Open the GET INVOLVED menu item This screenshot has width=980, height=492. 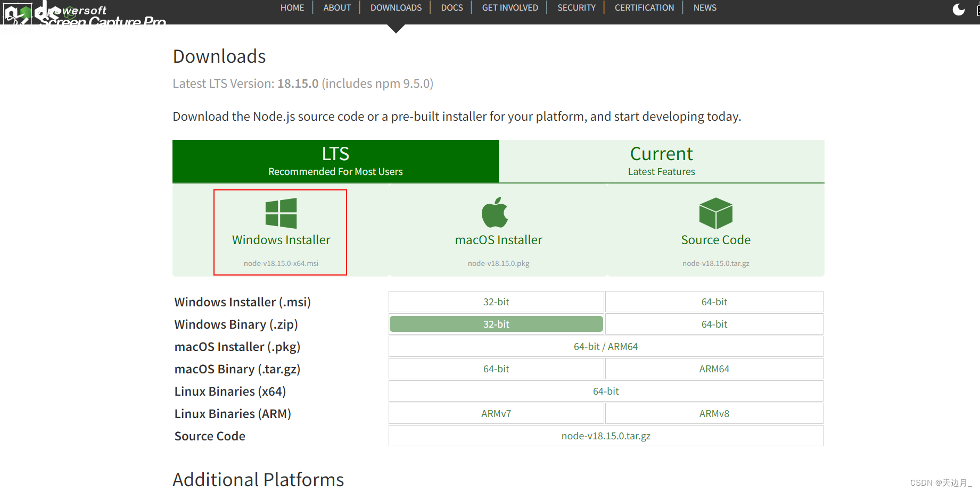[510, 8]
